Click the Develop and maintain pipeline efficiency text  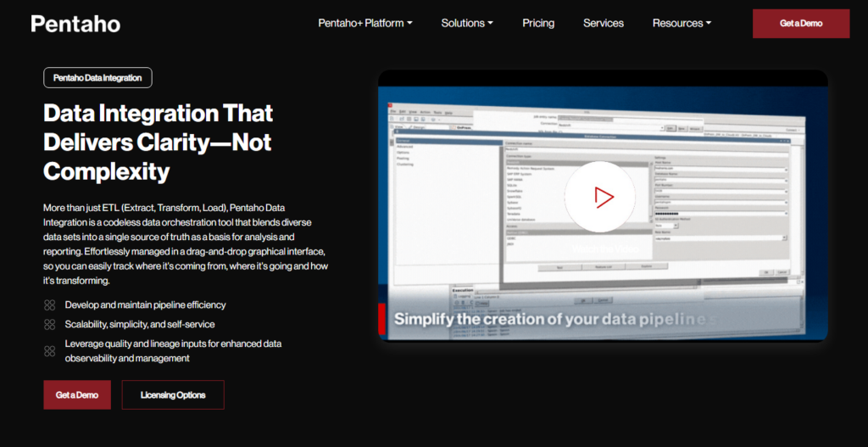point(145,305)
